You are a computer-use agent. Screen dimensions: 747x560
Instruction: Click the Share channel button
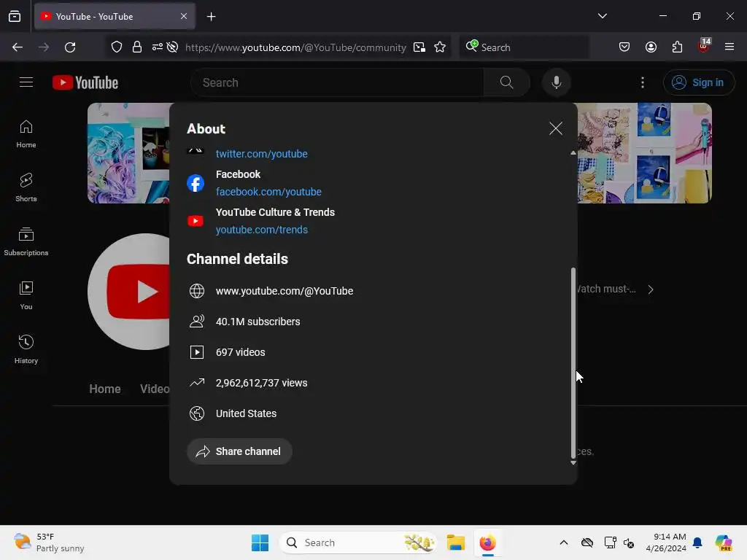point(239,451)
